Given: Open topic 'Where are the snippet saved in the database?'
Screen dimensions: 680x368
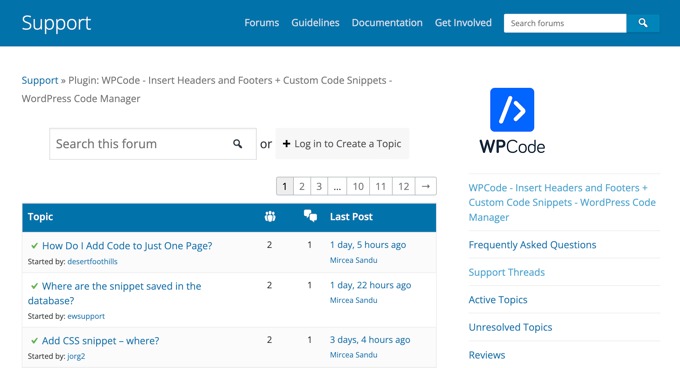Looking at the screenshot, I should (x=114, y=293).
